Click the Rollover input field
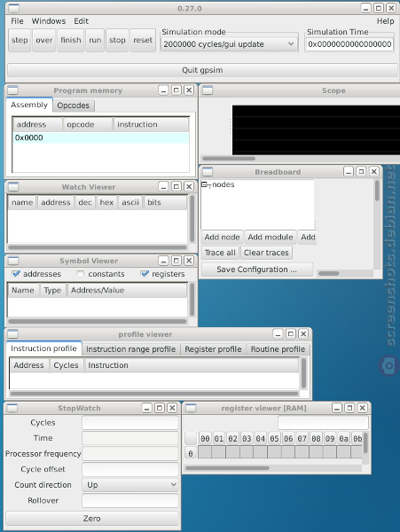400x532 pixels. tap(130, 500)
